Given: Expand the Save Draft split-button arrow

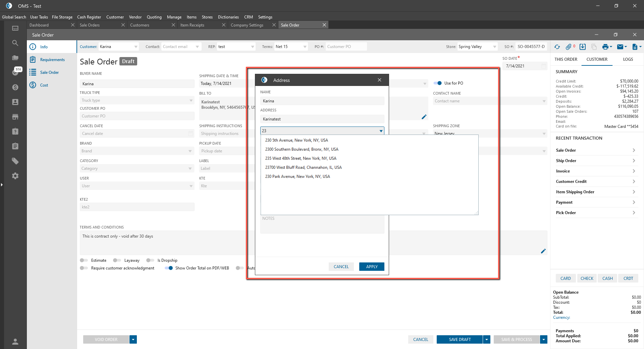Looking at the screenshot, I should tap(487, 340).
